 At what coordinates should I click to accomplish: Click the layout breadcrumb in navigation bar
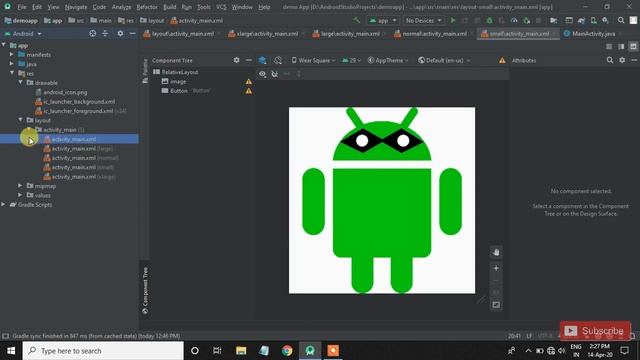pyautogui.click(x=151, y=20)
